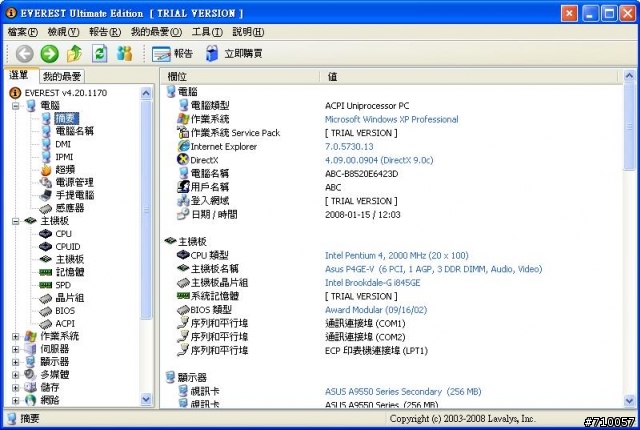Select 電源管理 power management item
This screenshot has width=640, height=430.
75,182
